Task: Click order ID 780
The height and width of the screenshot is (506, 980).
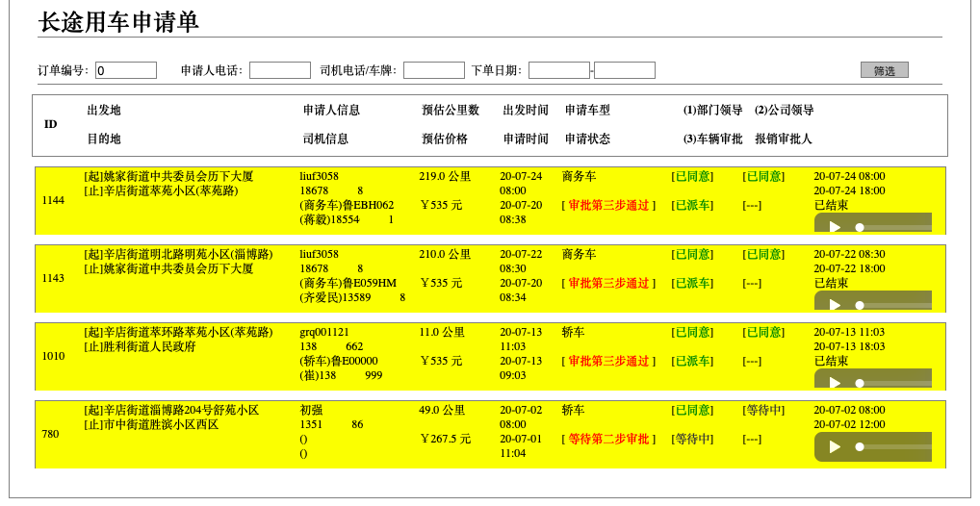Action: 50,434
